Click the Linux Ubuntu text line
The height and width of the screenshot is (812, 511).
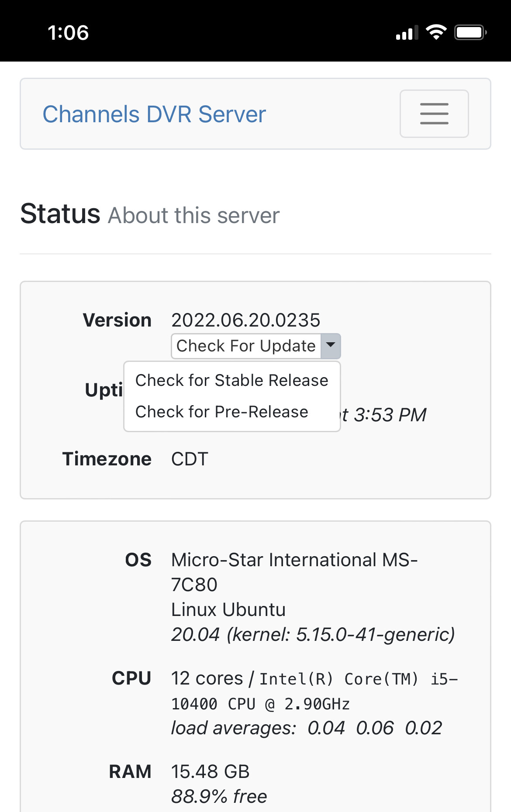[228, 609]
